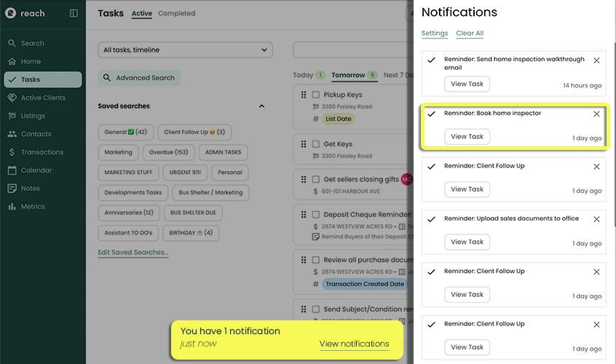
Task: Go to Active Clients in sidebar
Action: point(42,98)
